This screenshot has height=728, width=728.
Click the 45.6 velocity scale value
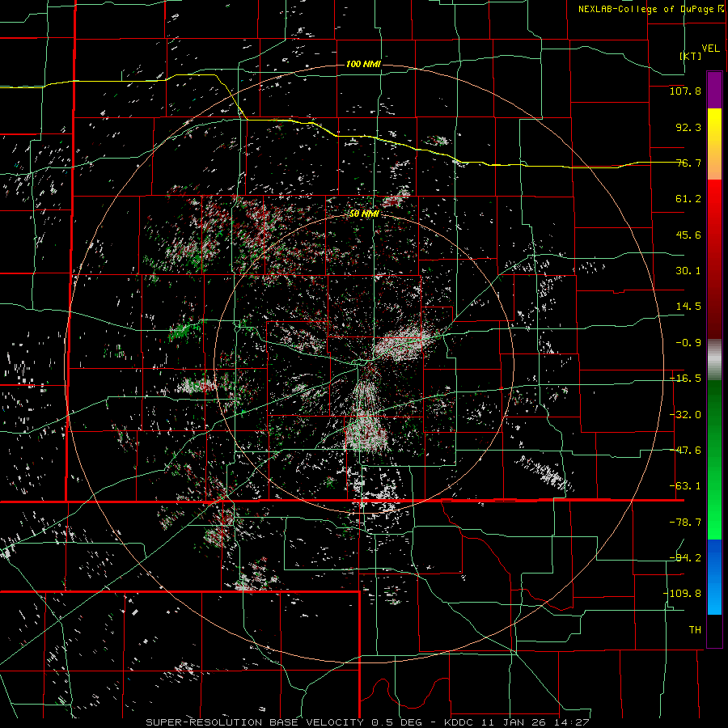coord(688,235)
